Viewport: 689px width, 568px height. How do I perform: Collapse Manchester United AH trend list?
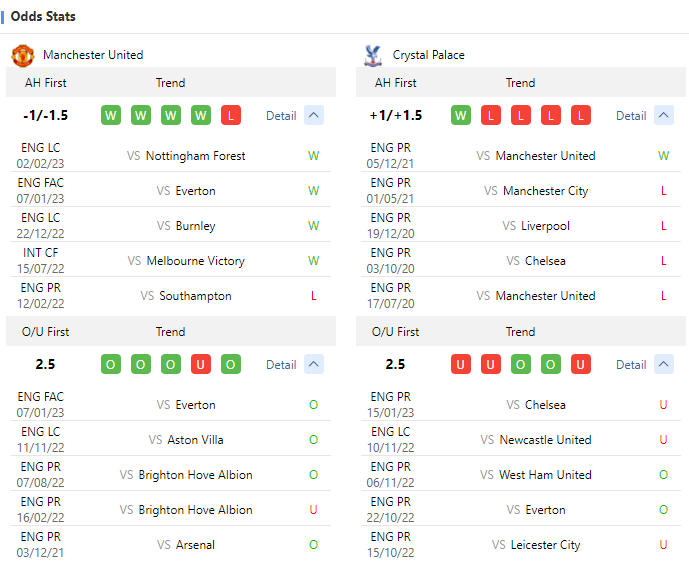pos(314,115)
